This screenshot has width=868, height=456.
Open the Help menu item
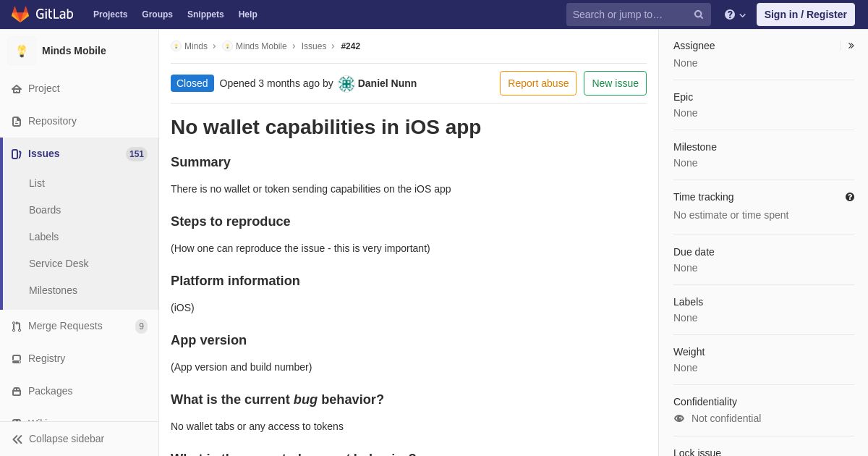(248, 14)
